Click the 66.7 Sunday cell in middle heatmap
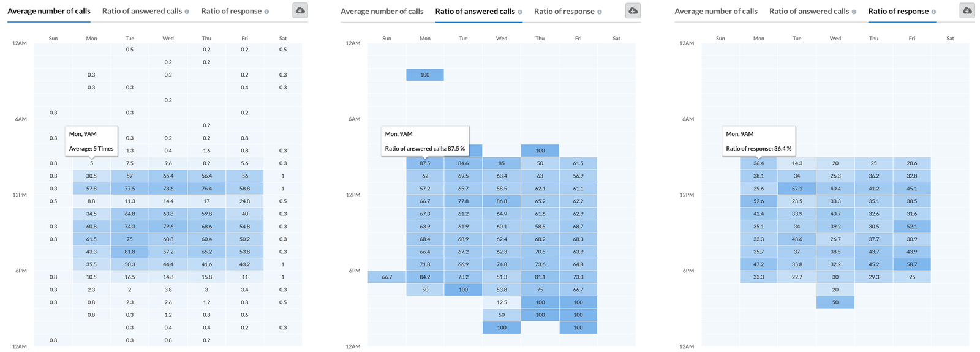The image size is (980, 352). 386,277
